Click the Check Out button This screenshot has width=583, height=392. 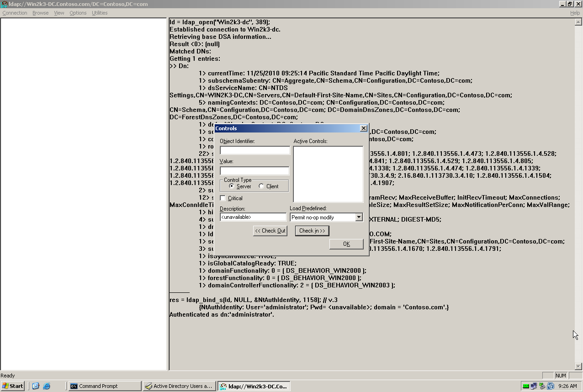tap(270, 231)
